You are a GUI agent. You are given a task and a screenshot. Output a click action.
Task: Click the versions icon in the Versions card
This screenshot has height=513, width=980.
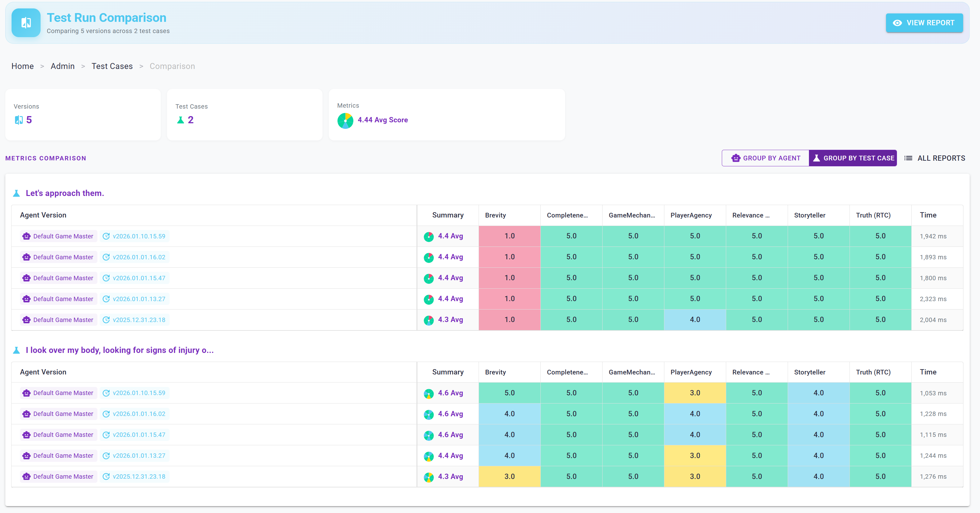coord(19,120)
